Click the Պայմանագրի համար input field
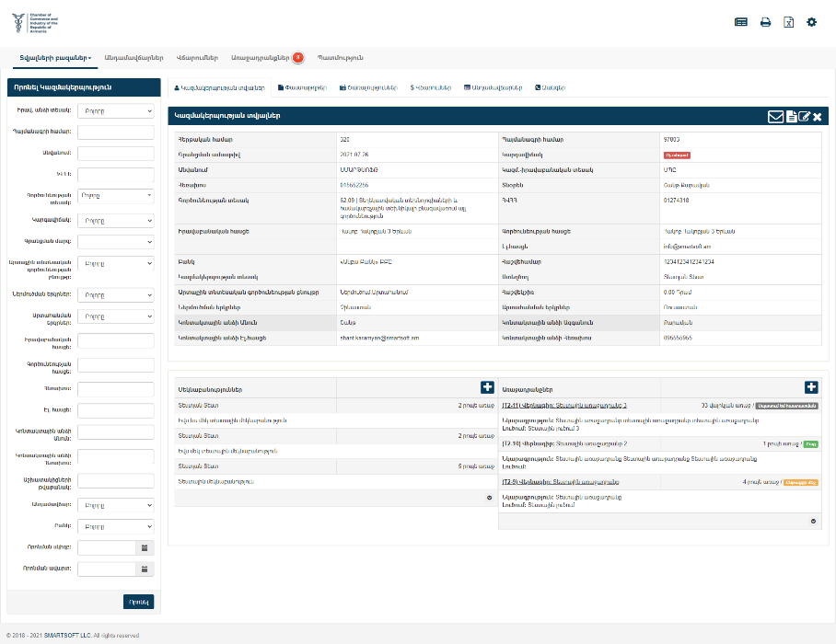 coord(115,131)
